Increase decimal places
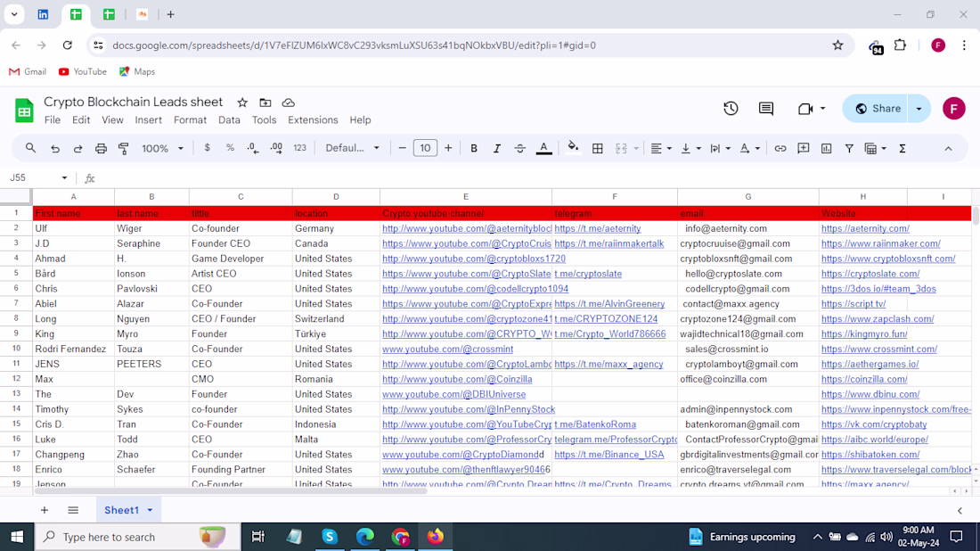This screenshot has width=980, height=551. 275,148
